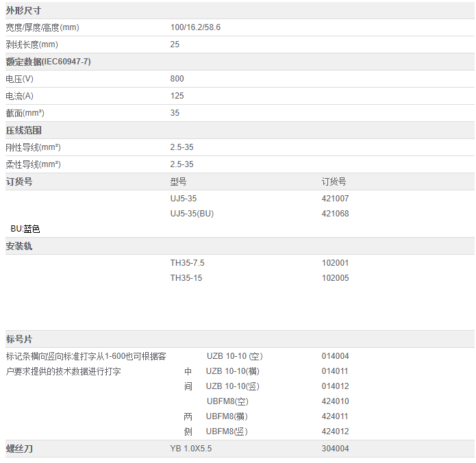Viewport: 476px width, 463px height.
Task: Select order number 421007
Action: 335,199
